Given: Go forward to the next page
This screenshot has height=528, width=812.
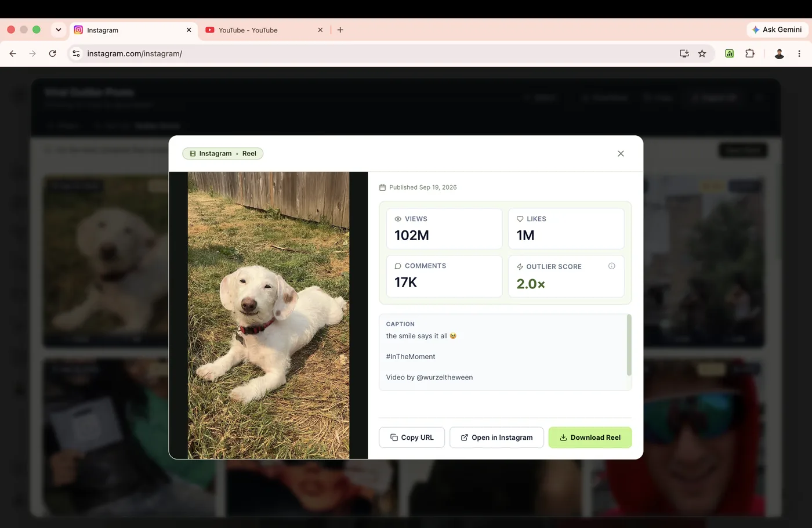Looking at the screenshot, I should click(x=32, y=54).
